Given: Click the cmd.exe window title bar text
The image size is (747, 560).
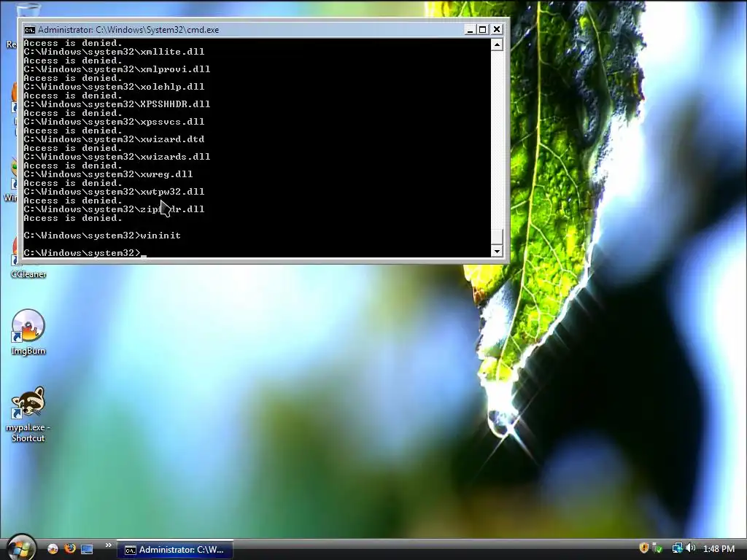Looking at the screenshot, I should (x=128, y=29).
